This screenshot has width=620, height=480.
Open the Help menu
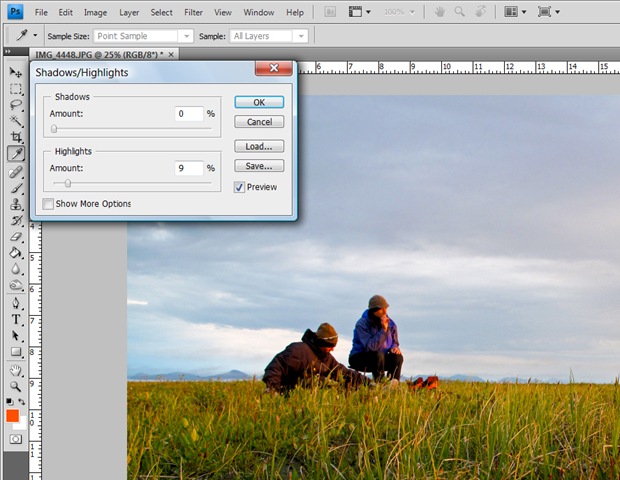click(x=295, y=13)
